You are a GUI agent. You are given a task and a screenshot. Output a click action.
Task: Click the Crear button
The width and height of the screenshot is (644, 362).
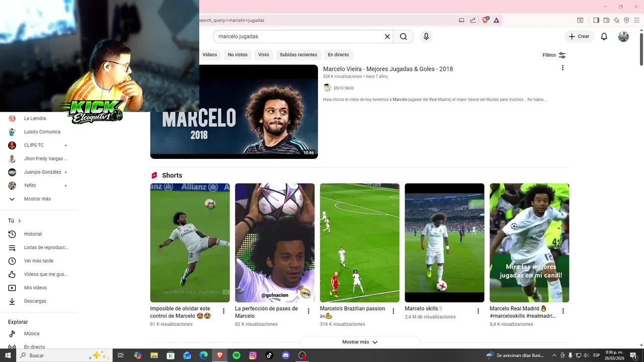coord(579,37)
